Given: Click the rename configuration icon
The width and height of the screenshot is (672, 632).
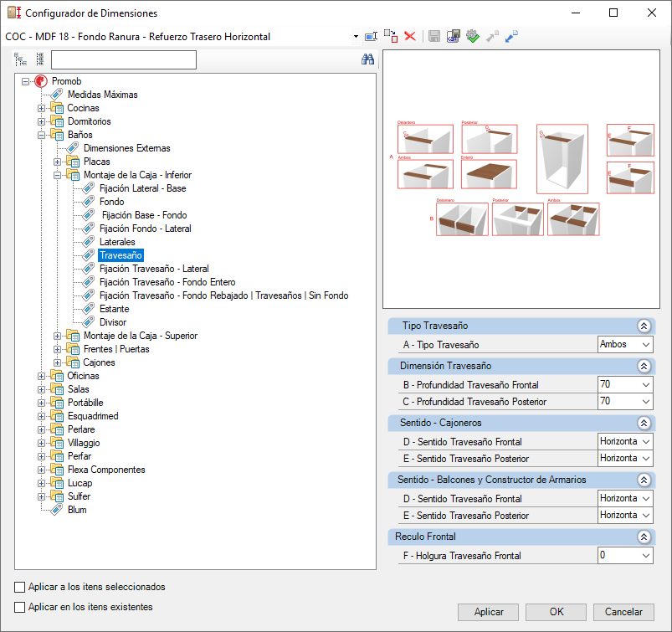Looking at the screenshot, I should 371,37.
